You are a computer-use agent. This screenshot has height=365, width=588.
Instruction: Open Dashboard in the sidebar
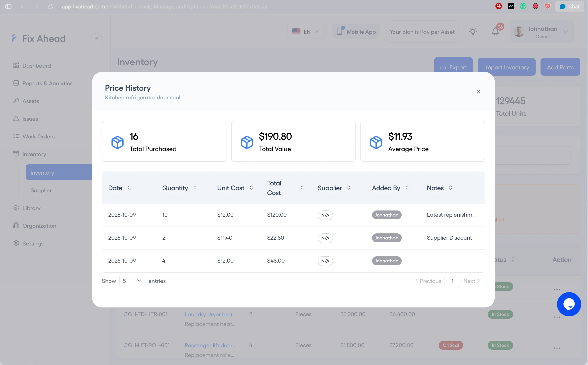pos(32,66)
